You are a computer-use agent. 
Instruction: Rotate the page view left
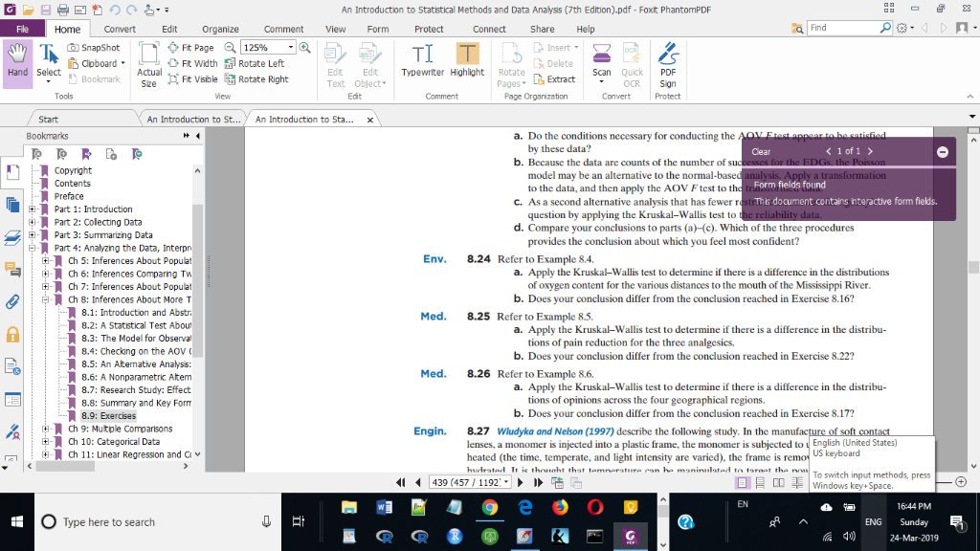click(x=254, y=64)
